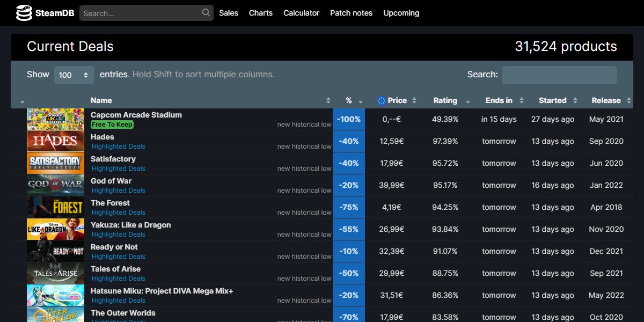Click the Current Deals heading
Screen dimensions: 644x322
click(x=70, y=47)
